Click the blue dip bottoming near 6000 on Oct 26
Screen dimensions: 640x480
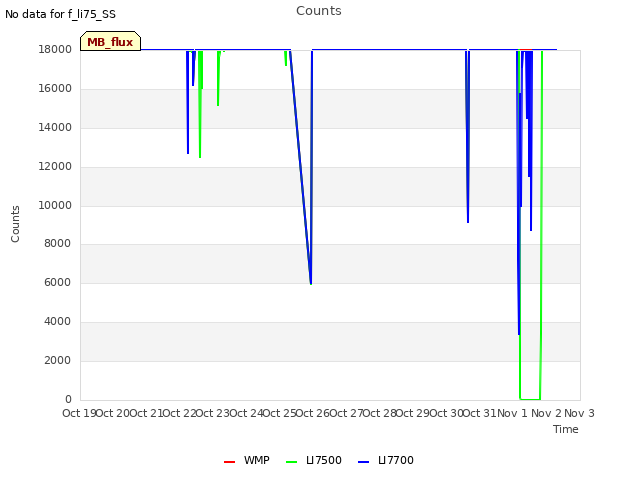pos(311,282)
